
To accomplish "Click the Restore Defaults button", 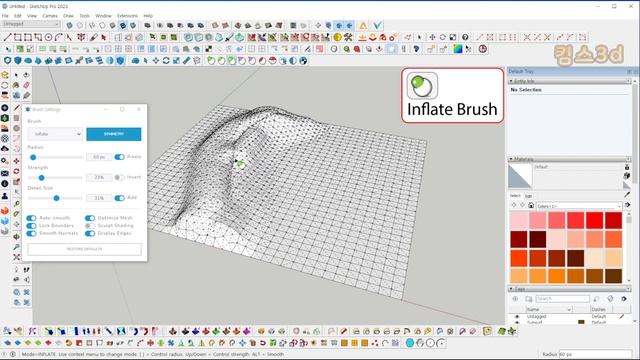I will click(84, 249).
